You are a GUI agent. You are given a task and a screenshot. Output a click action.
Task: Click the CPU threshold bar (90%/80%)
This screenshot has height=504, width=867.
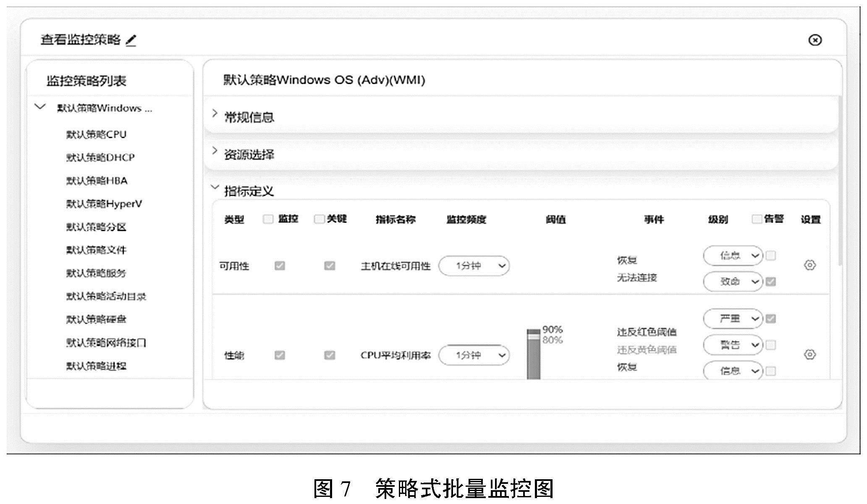click(534, 355)
